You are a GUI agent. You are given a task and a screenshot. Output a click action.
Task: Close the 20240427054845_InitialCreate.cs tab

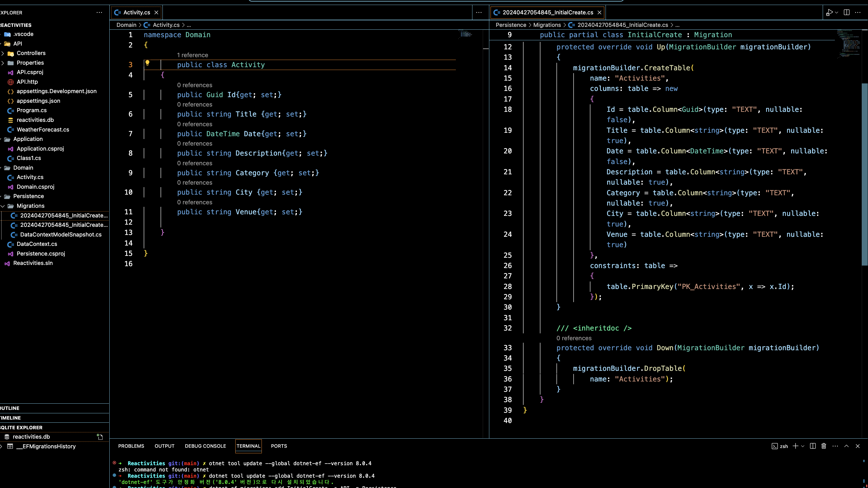(600, 12)
